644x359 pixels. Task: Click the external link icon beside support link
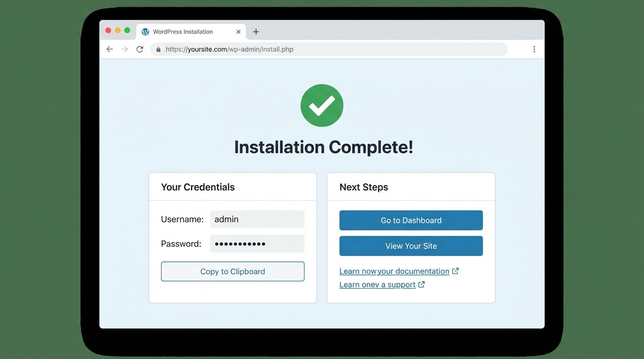[421, 284]
